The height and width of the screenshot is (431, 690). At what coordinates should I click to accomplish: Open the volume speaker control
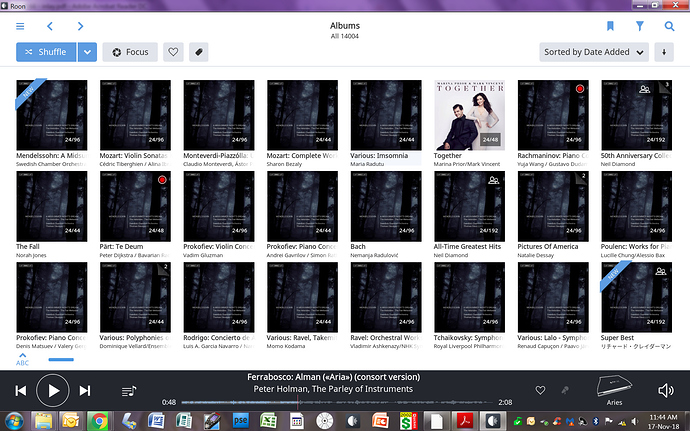tap(665, 390)
